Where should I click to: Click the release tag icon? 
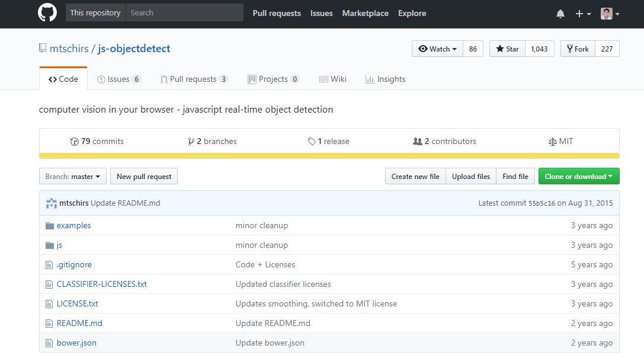click(x=312, y=142)
